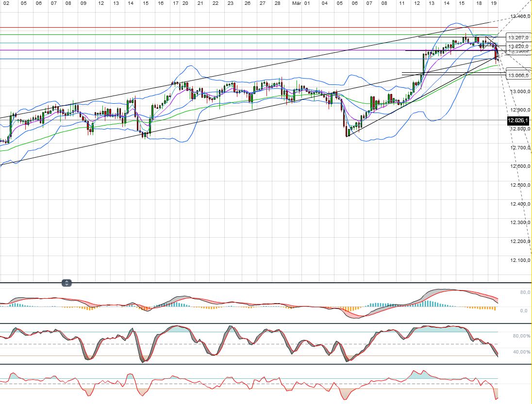Click date label 19 on time axis

(x=494, y=3)
